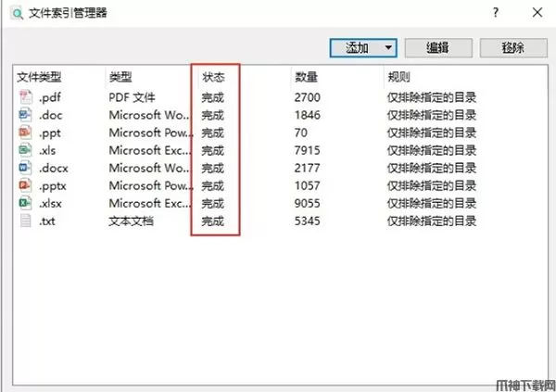Click 'Microsoft Pow..' in the .pptx row
556x392 pixels.
[151, 185]
